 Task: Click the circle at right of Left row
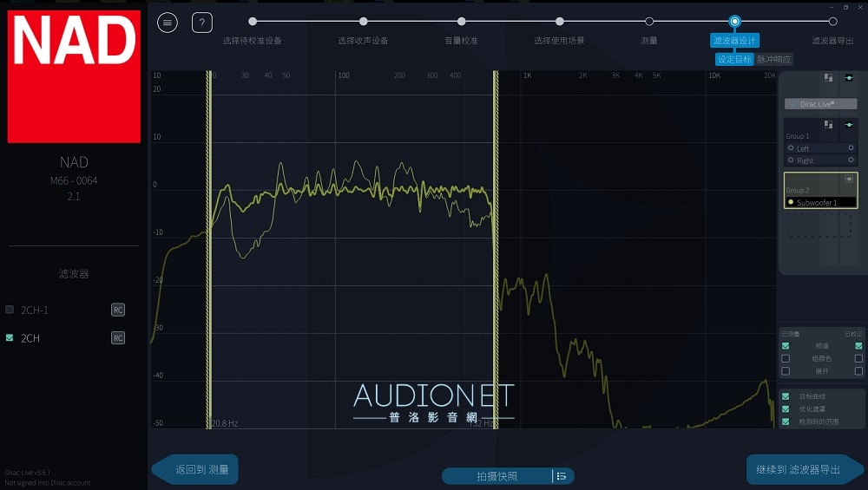point(851,147)
